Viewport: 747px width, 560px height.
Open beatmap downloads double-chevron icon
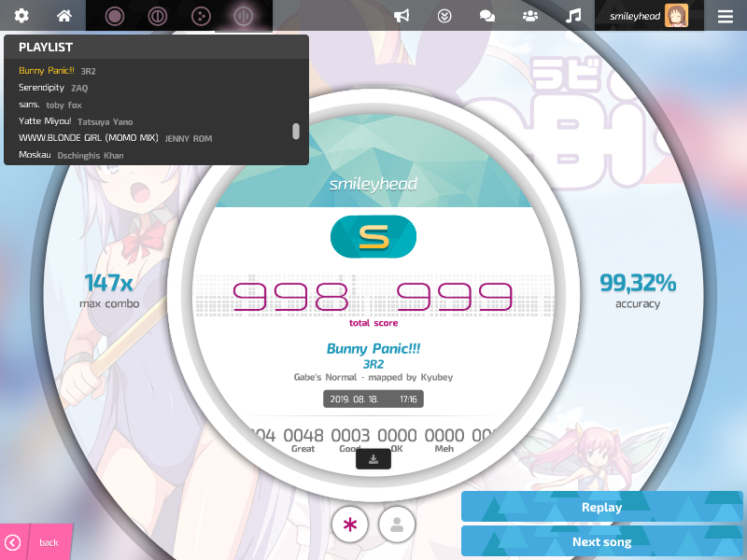click(x=444, y=16)
